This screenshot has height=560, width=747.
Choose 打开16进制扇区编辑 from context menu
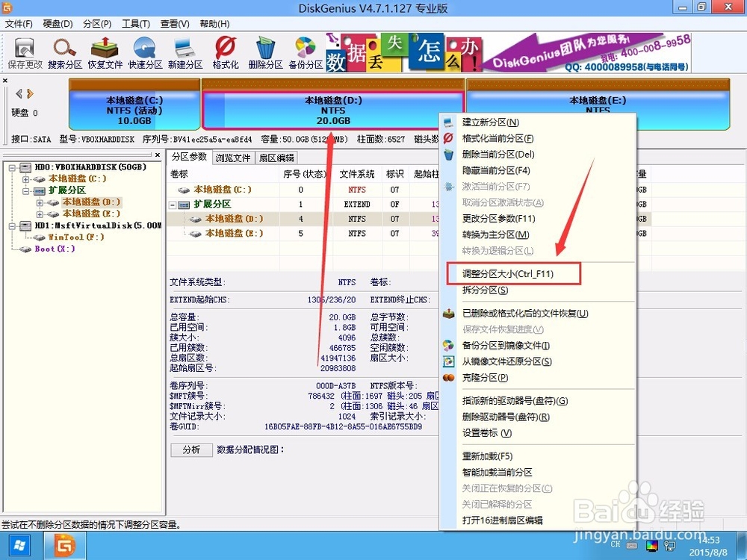click(537, 520)
